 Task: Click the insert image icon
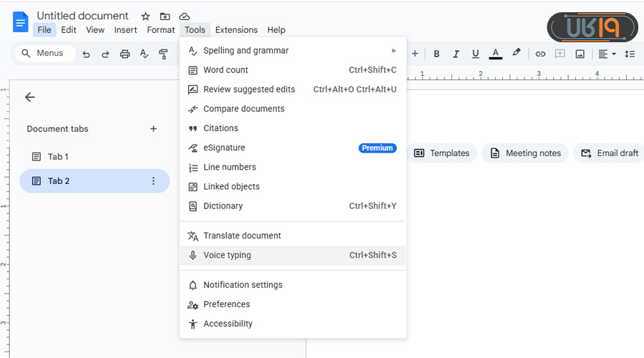point(580,54)
